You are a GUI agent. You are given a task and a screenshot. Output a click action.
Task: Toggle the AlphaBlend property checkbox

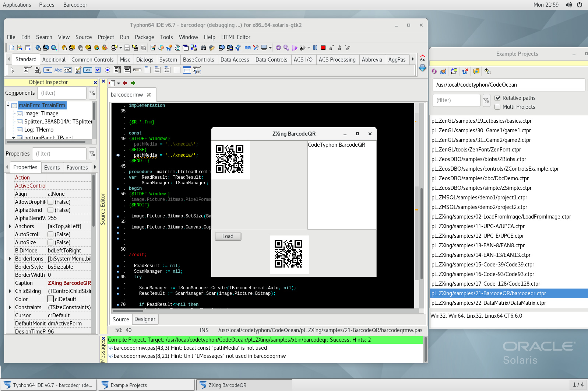point(50,210)
